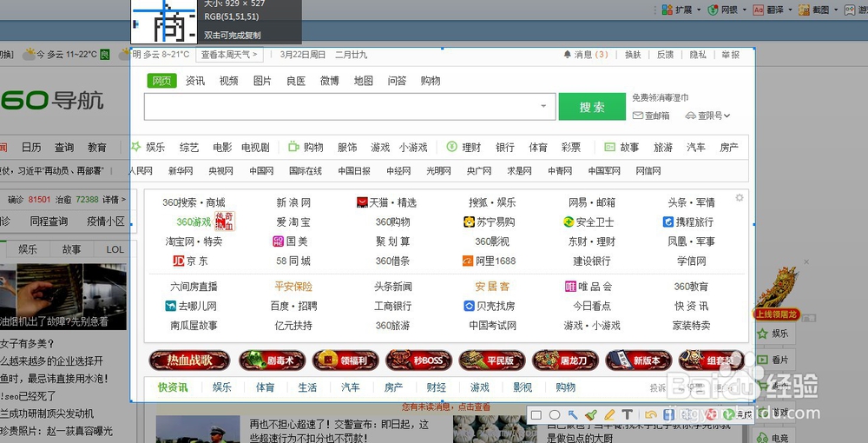Close the dragon ad with small X
The image size is (868, 443).
pos(806,261)
